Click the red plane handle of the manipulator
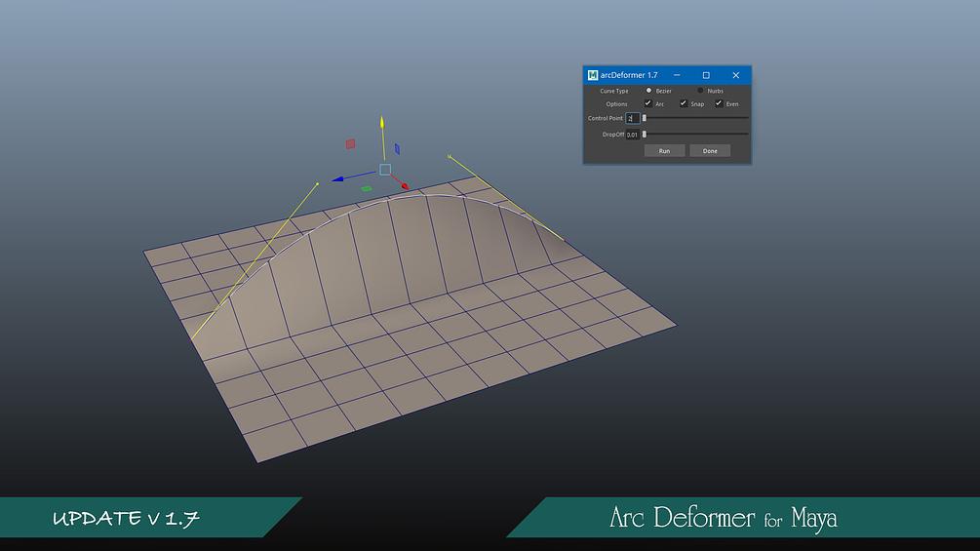980x551 pixels. click(351, 144)
